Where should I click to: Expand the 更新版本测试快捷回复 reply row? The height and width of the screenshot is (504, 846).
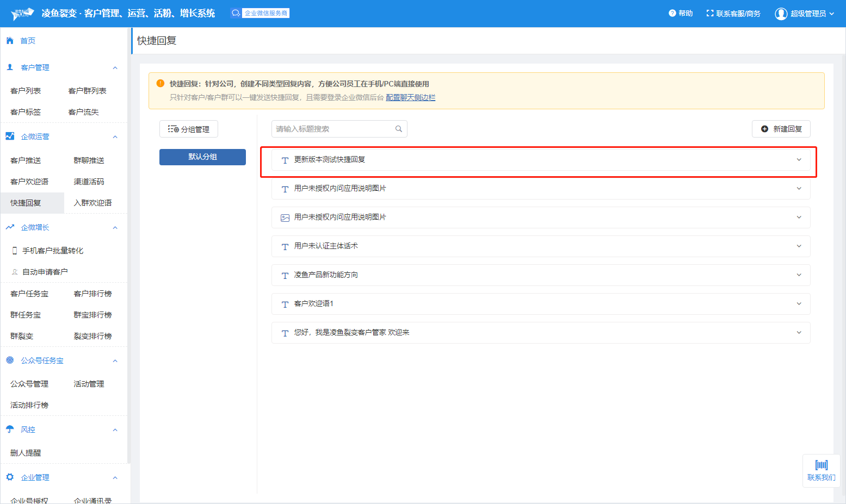coord(799,160)
